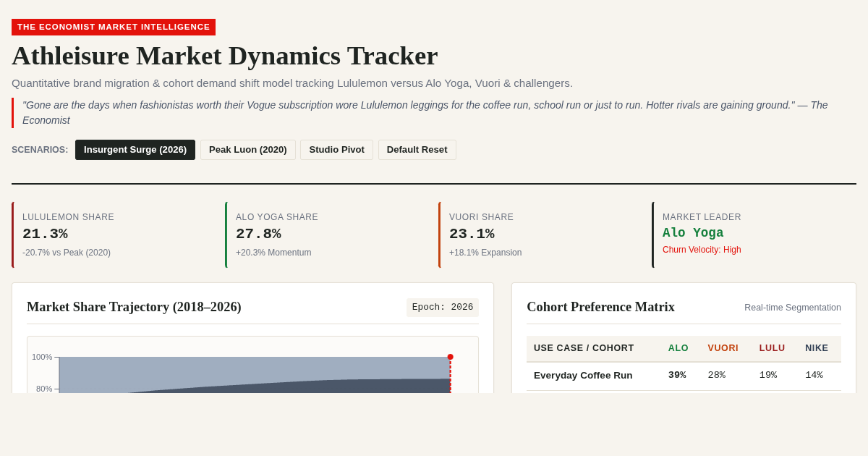Click the red 2026 marker on chart
Image resolution: width=868 pixels, height=456 pixels.
point(450,357)
